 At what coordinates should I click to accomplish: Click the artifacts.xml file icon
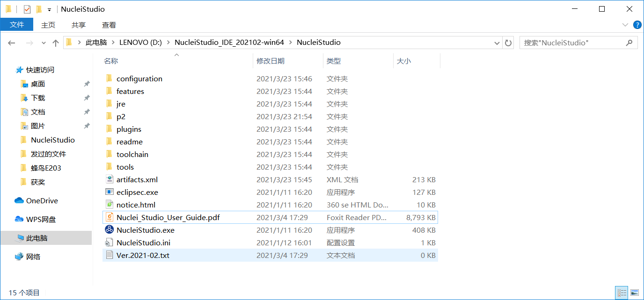coord(109,179)
